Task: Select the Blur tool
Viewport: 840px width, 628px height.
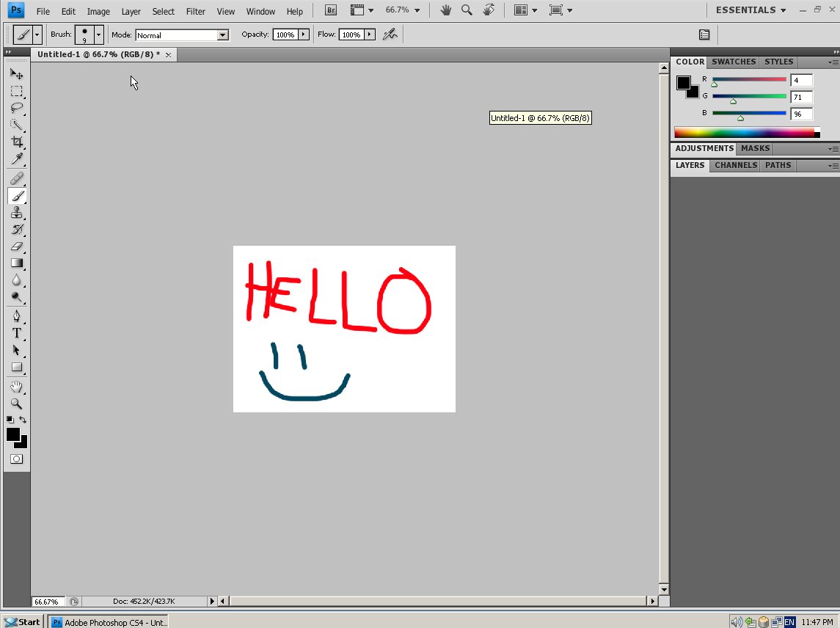Action: (17, 280)
